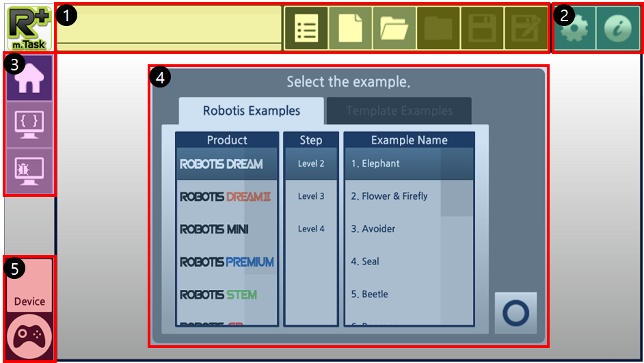Select ROBOTIS STEM product

pos(227,295)
